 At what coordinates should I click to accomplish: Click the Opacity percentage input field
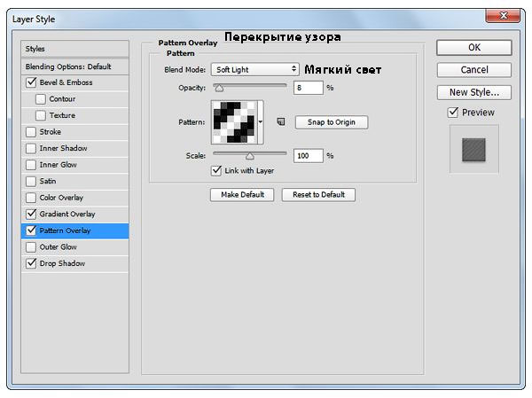[308, 88]
